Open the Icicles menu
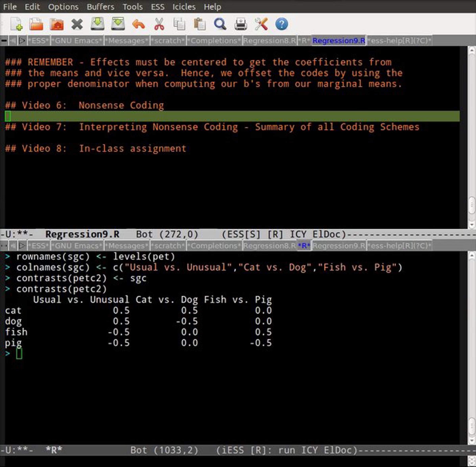The image size is (476, 467). (x=184, y=7)
